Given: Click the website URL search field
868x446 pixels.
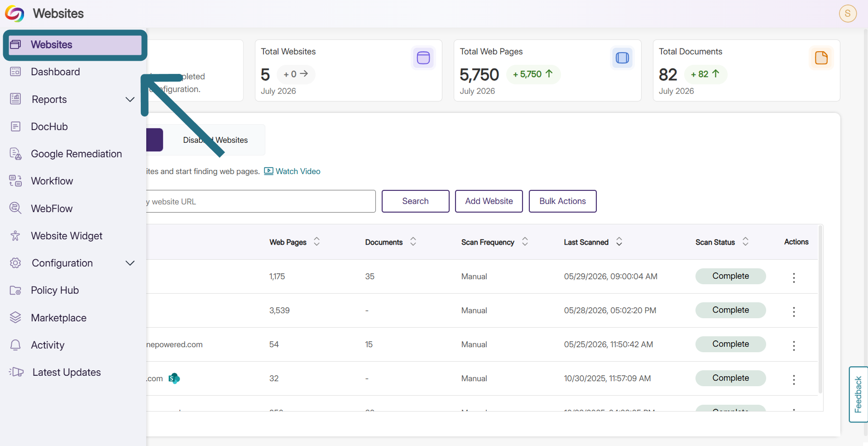Looking at the screenshot, I should 261,201.
